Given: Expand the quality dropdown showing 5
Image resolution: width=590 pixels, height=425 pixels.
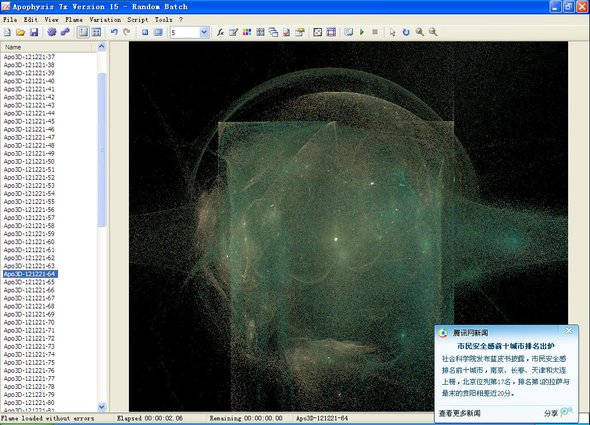Looking at the screenshot, I should click(x=204, y=32).
